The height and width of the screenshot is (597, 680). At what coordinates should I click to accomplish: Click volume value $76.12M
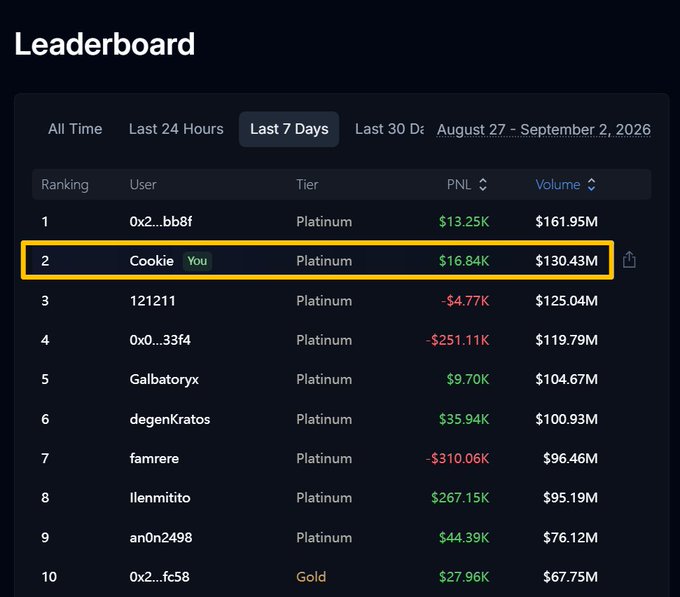[570, 538]
